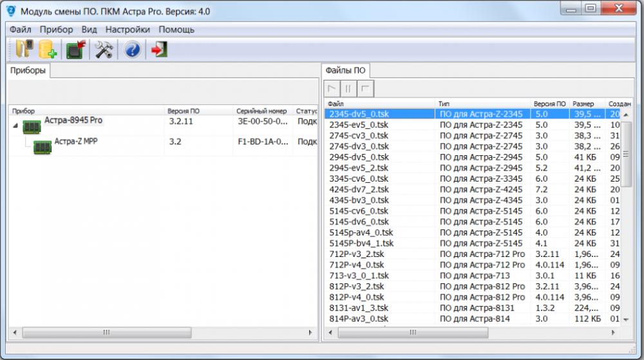The height and width of the screenshot is (360, 644).
Task: Sort by the Прибор column header
Action: (86, 111)
